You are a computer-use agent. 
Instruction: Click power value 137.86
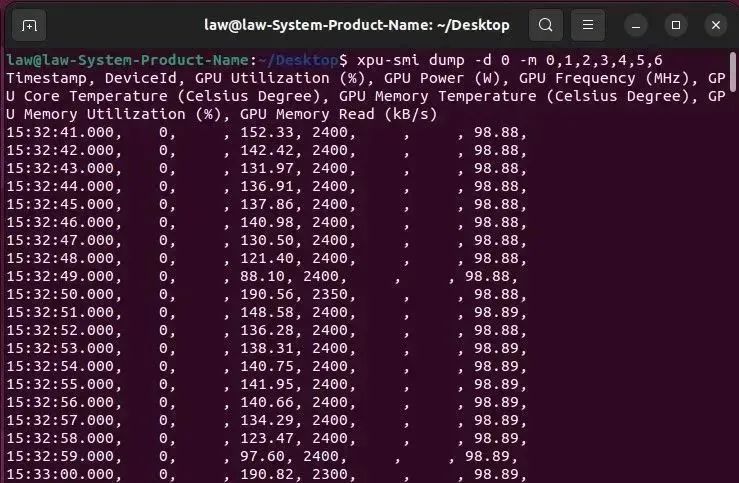pos(267,204)
